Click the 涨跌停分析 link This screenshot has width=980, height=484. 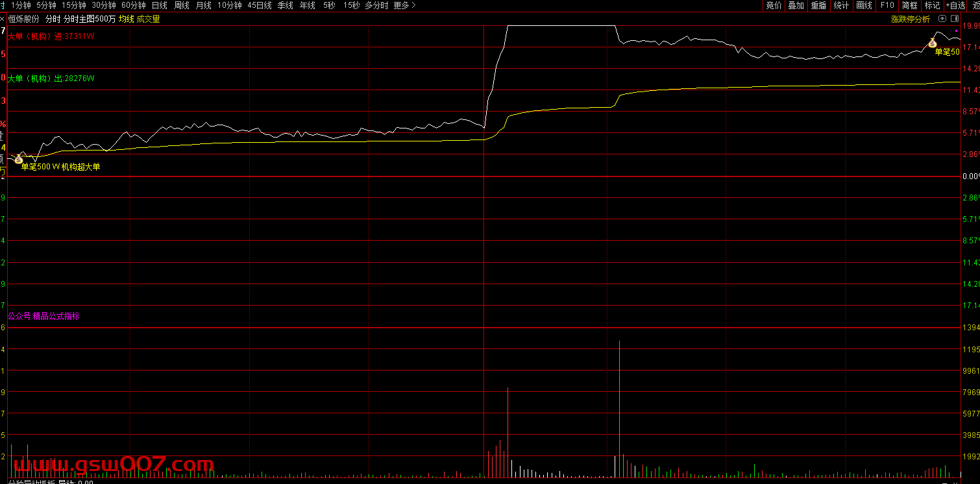(910, 19)
